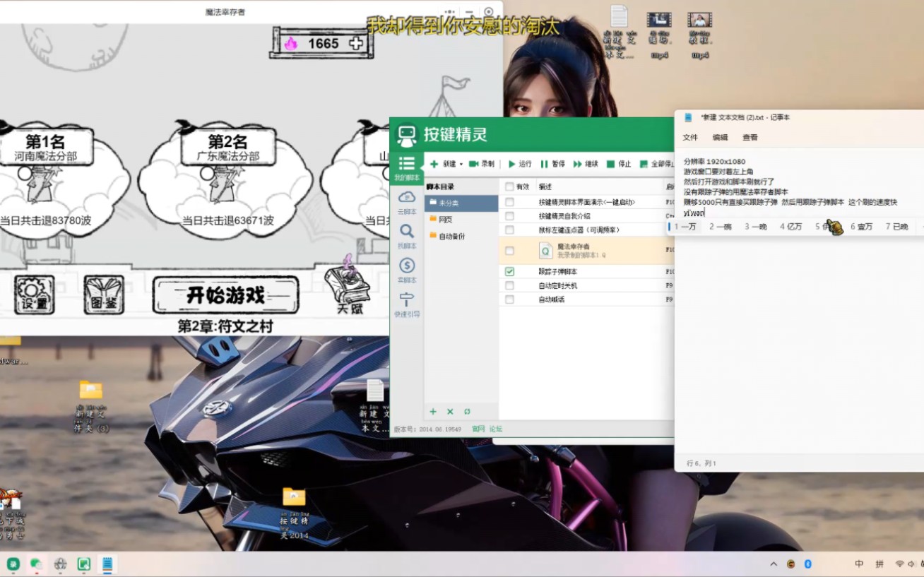Choose IME candidate 7 已晚
This screenshot has width=924, height=577.
(x=896, y=227)
